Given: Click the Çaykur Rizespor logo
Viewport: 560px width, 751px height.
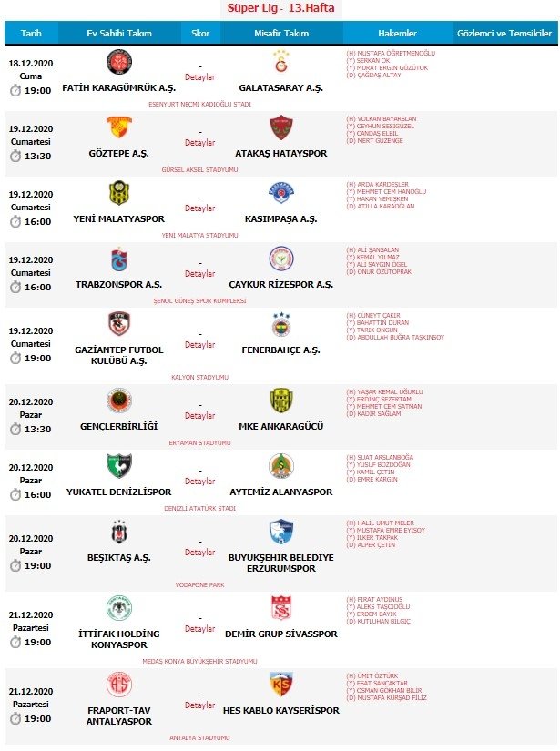Looking at the screenshot, I should click(281, 259).
